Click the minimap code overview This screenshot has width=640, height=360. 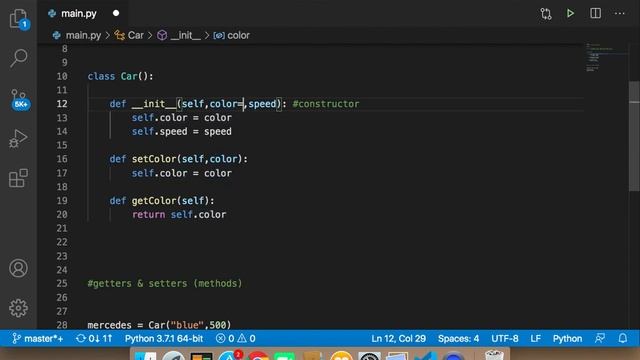606,57
